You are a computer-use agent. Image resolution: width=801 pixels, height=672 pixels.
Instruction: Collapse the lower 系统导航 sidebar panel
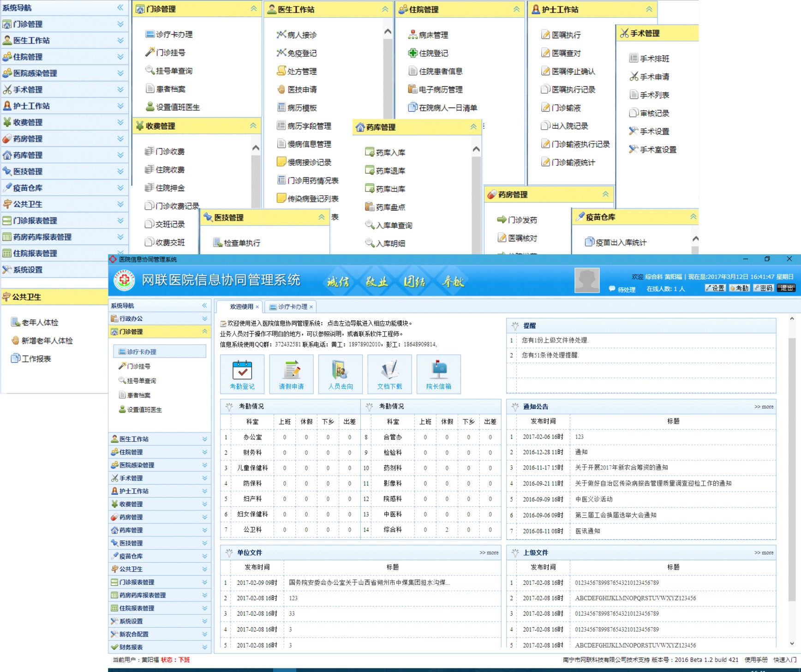click(204, 306)
